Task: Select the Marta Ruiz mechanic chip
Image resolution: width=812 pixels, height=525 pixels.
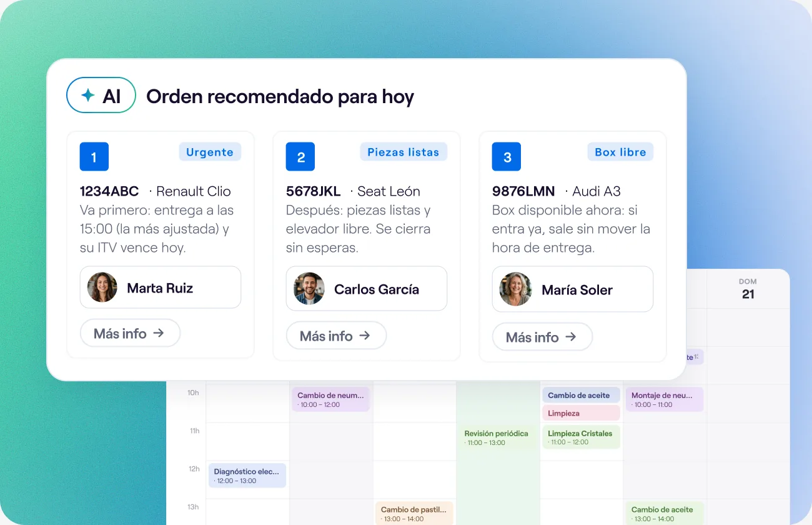Action: (161, 287)
